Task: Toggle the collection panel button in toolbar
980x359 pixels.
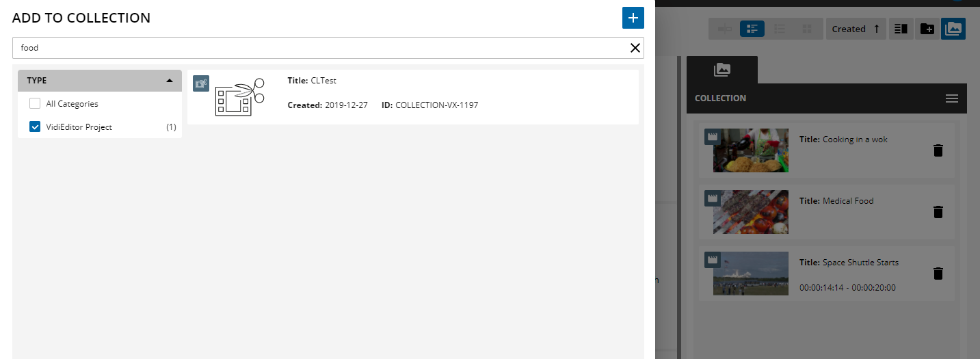Action: tap(953, 29)
